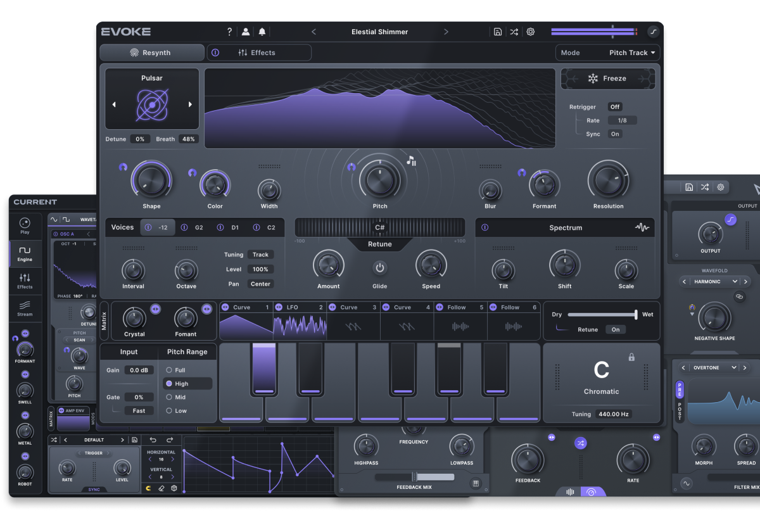Viewport: 760px width, 532px height.
Task: Open the user account icon
Action: point(246,32)
